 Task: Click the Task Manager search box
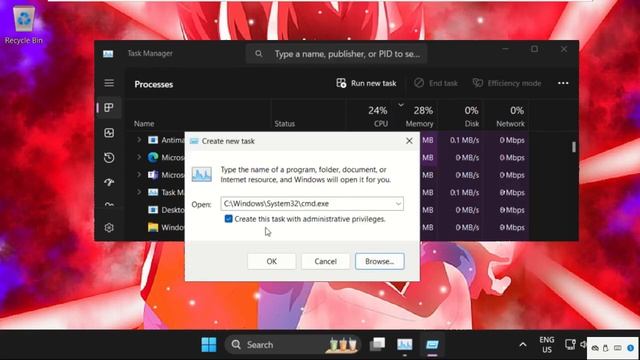click(x=336, y=53)
